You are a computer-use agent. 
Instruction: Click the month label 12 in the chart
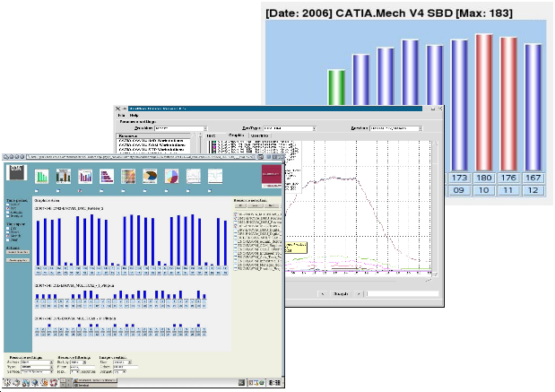tap(533, 190)
